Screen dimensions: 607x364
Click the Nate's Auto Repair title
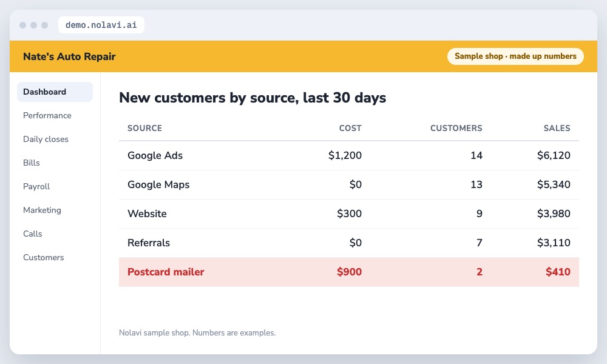coord(69,56)
